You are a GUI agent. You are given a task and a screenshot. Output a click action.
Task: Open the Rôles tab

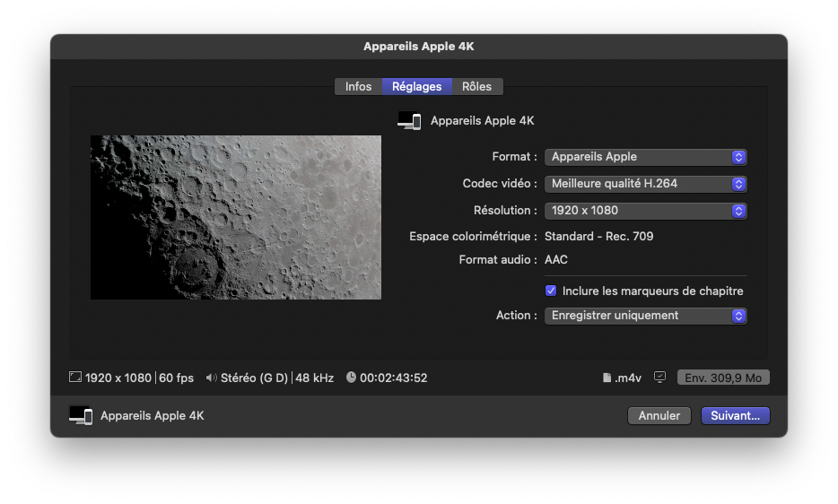476,87
